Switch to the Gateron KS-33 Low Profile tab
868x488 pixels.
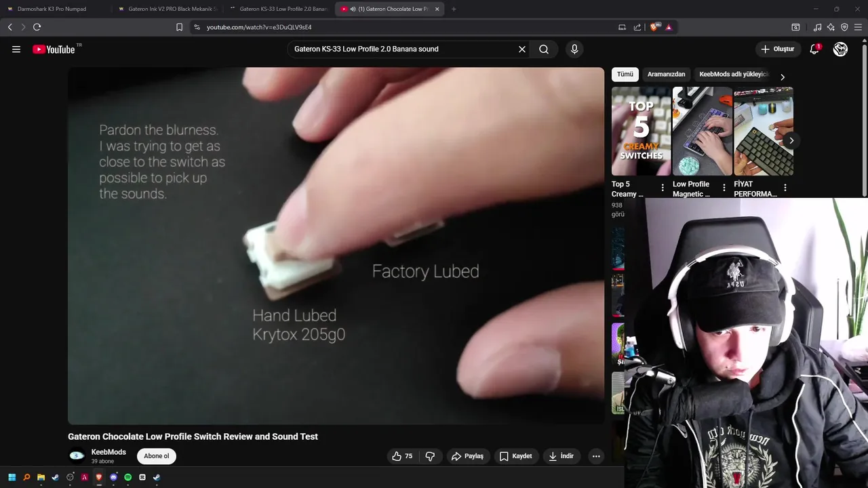[279, 9]
